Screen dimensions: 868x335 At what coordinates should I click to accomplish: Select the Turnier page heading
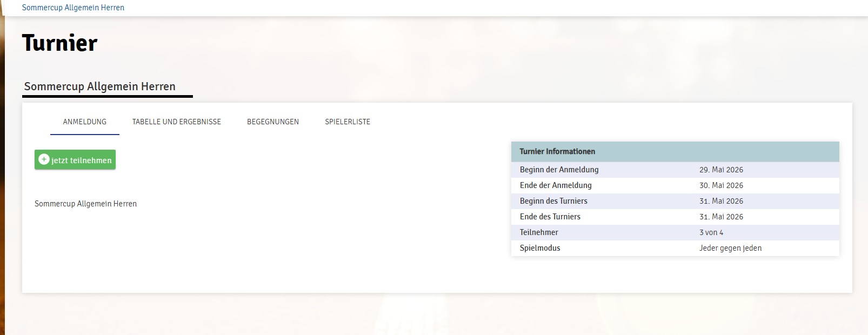[60, 43]
